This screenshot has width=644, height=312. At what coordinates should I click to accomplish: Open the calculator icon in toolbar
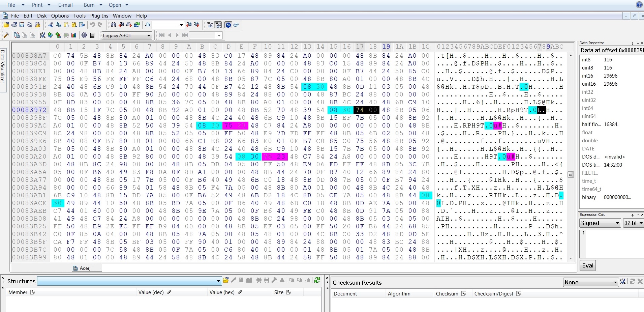pyautogui.click(x=92, y=35)
